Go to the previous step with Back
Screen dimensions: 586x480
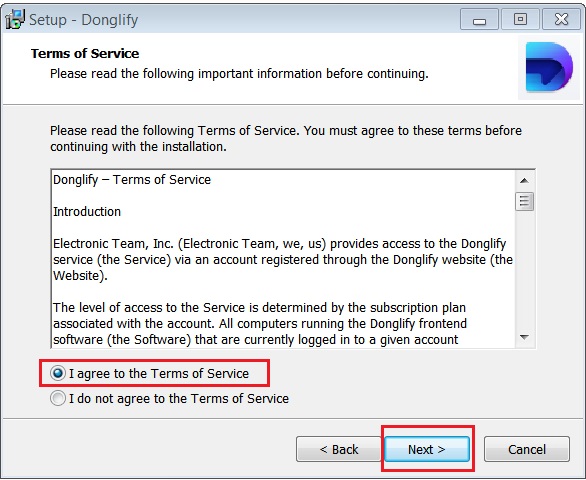339,449
